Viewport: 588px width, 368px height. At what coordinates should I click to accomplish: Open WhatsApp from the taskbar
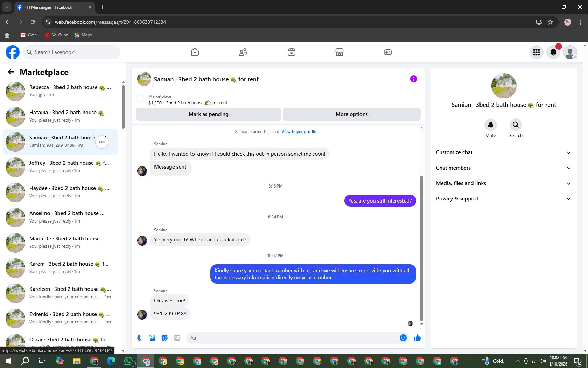(x=129, y=361)
